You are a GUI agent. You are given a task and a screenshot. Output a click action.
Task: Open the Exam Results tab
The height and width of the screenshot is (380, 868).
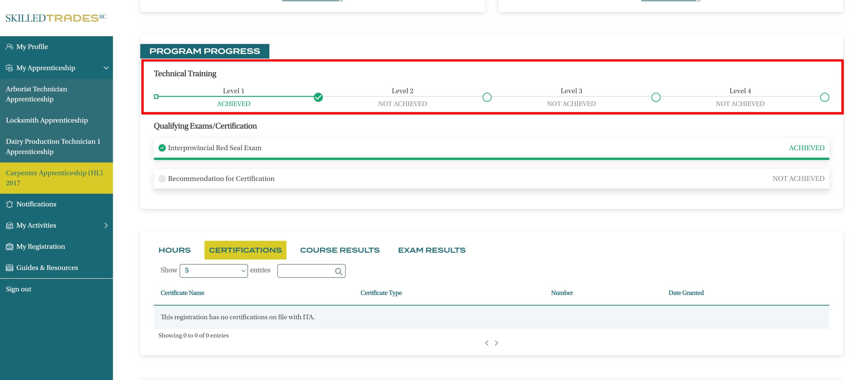[432, 250]
